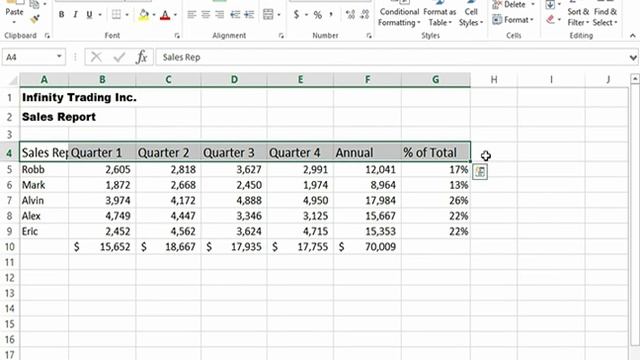
Task: Click the Name Box showing A4
Action: (x=28, y=57)
